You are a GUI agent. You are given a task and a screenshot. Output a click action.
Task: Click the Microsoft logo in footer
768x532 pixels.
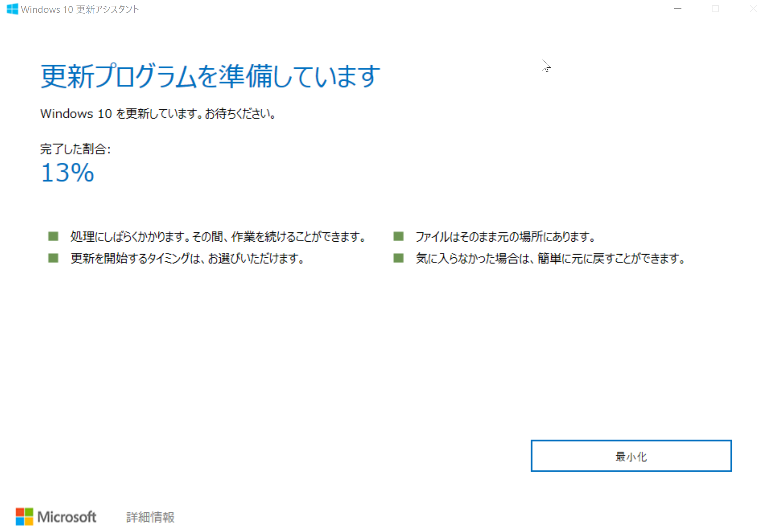pos(56,517)
